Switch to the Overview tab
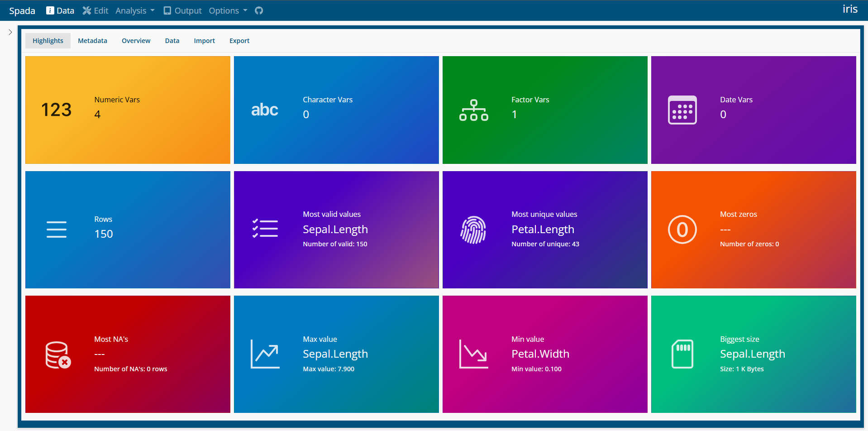 [136, 41]
